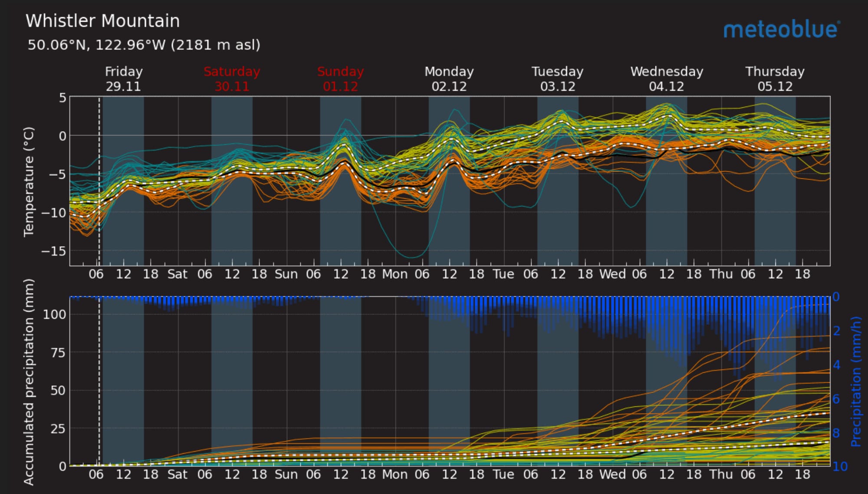The width and height of the screenshot is (868, 494).
Task: Click the Precipitation (mm/h) blue axis label
Action: coord(855,381)
